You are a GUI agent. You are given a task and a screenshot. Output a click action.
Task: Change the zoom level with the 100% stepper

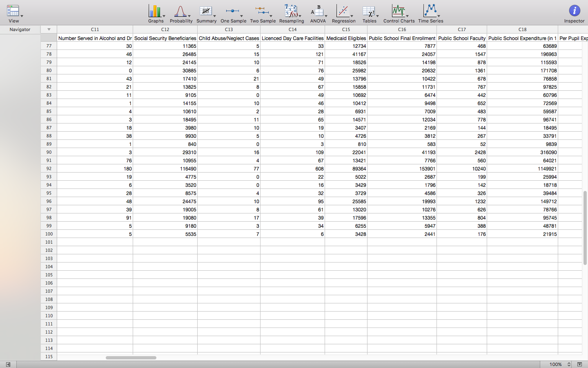[569, 364]
